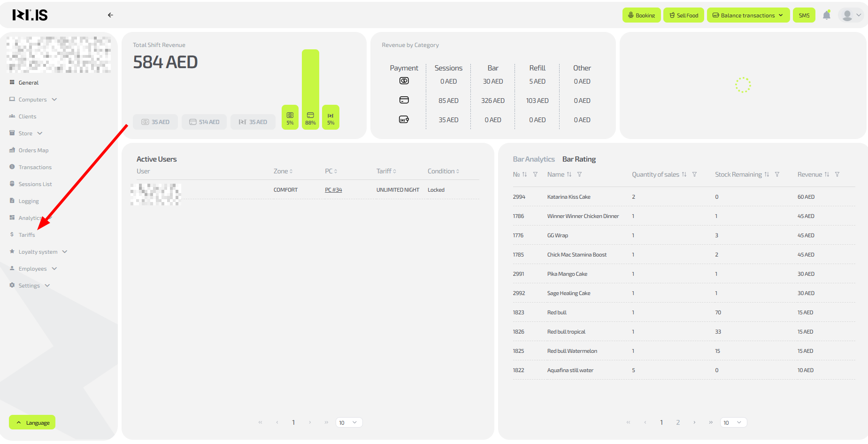
Task: Open the PC #34 link
Action: [x=333, y=190]
